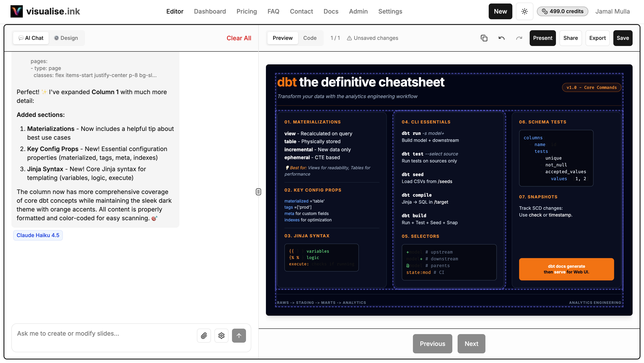The width and height of the screenshot is (644, 363).
Task: Switch to Preview view
Action: pos(283,38)
